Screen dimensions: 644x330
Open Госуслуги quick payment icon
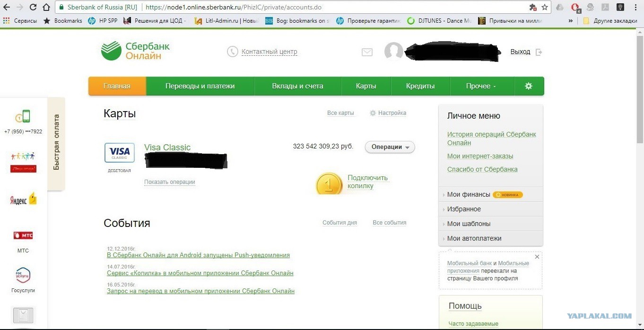[23, 275]
